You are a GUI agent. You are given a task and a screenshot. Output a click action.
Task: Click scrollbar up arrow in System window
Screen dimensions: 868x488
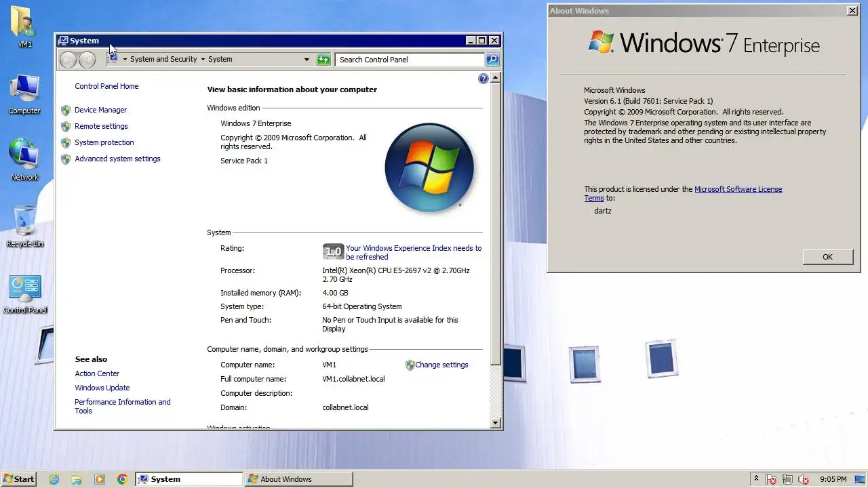coord(495,77)
